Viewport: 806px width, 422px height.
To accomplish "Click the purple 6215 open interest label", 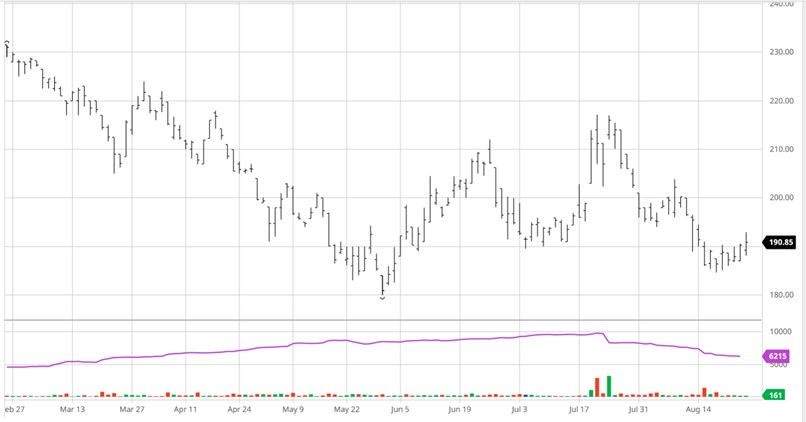I will (777, 356).
